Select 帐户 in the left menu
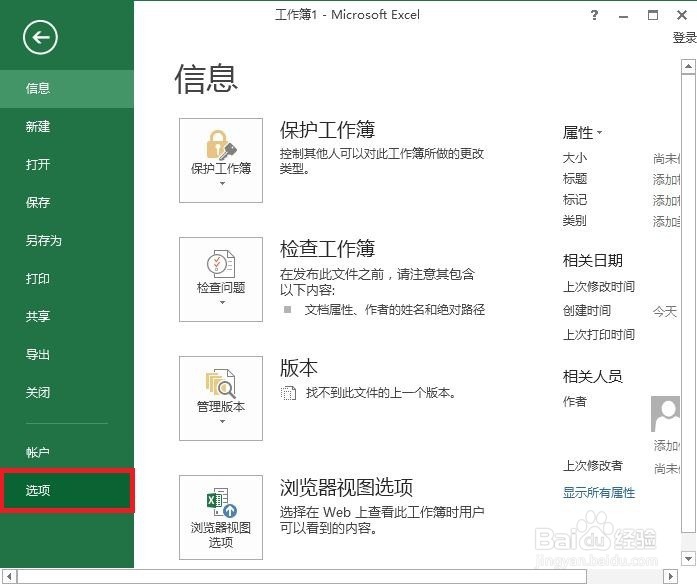 pos(67,452)
